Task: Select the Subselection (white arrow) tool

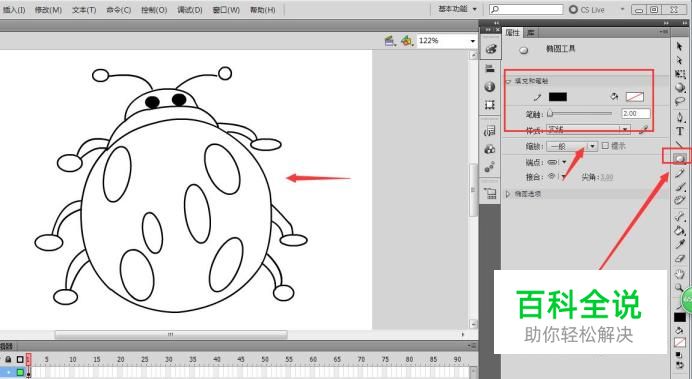Action: pyautogui.click(x=680, y=60)
